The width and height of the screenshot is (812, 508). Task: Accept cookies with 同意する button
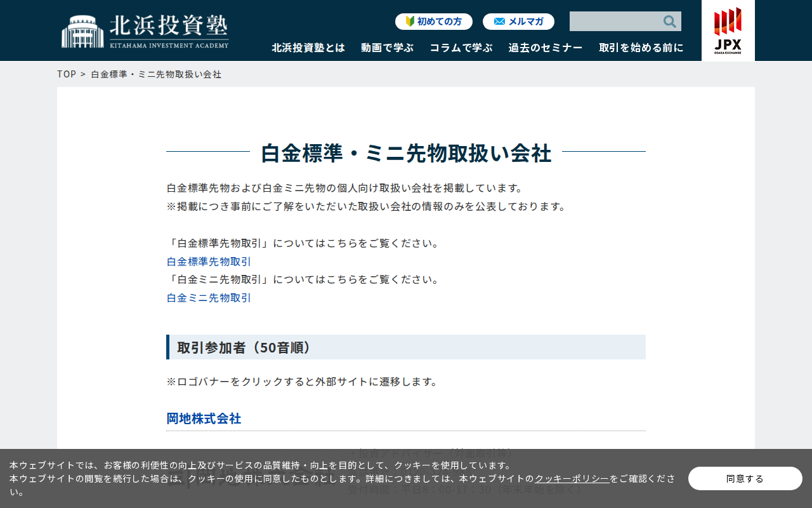(x=745, y=479)
